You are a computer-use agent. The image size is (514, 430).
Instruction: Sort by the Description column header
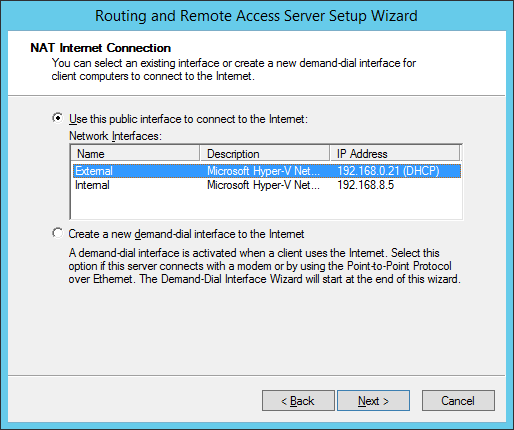[x=265, y=154]
